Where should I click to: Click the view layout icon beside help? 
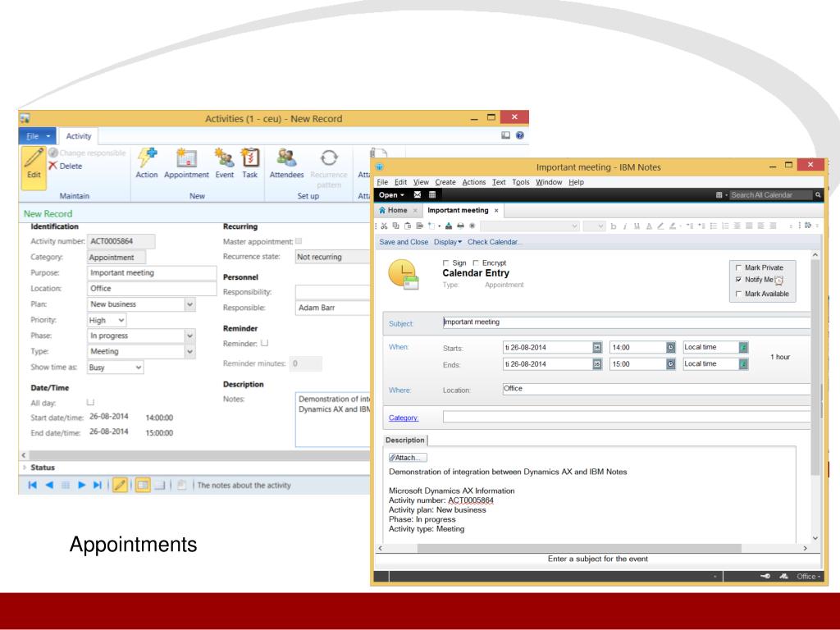(x=505, y=135)
